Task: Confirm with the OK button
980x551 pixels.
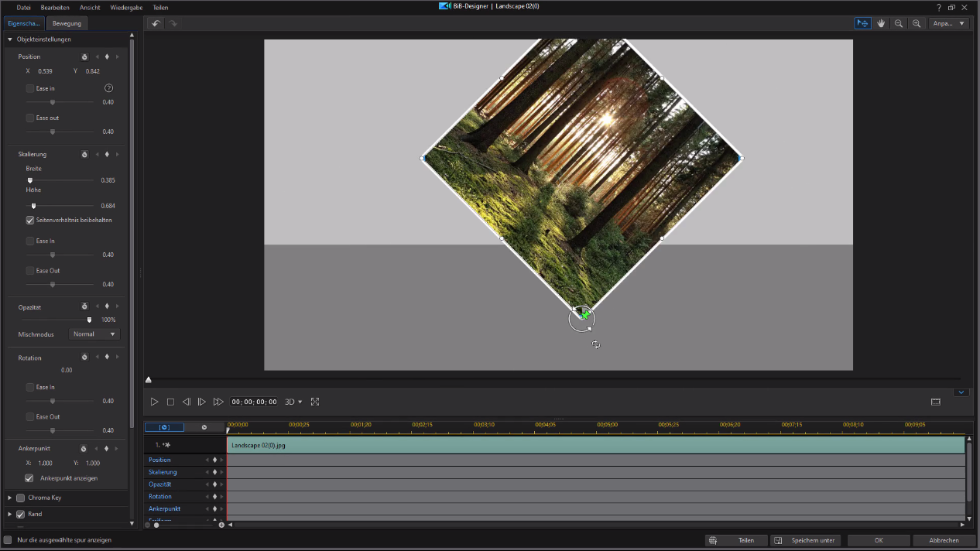Action: click(x=879, y=540)
